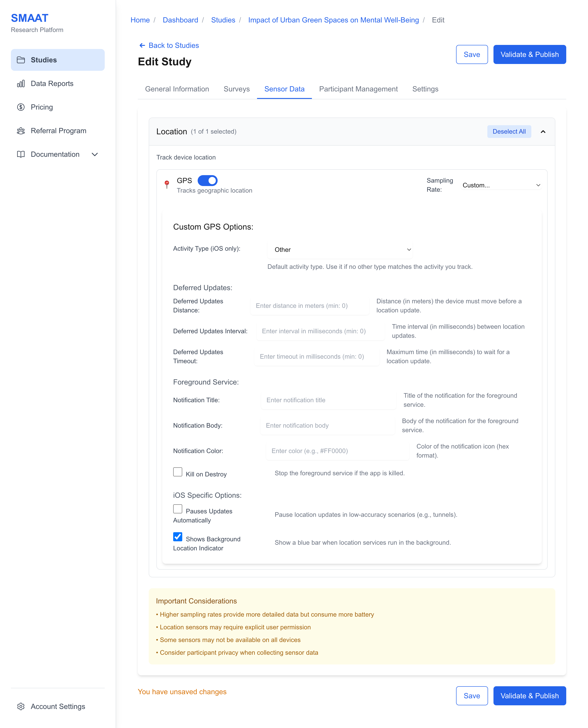Collapse the Location section chevron
Image resolution: width=588 pixels, height=728 pixels.
[543, 132]
